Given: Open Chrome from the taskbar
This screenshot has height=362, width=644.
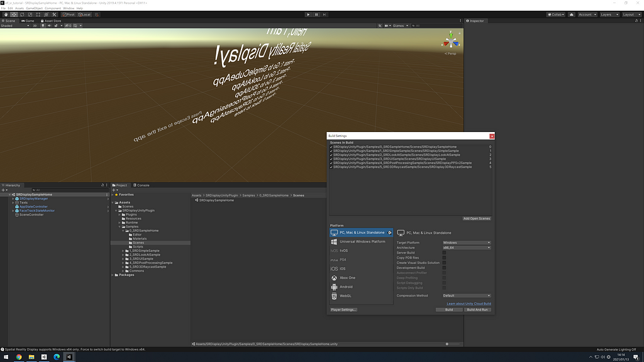Looking at the screenshot, I should click(19, 357).
